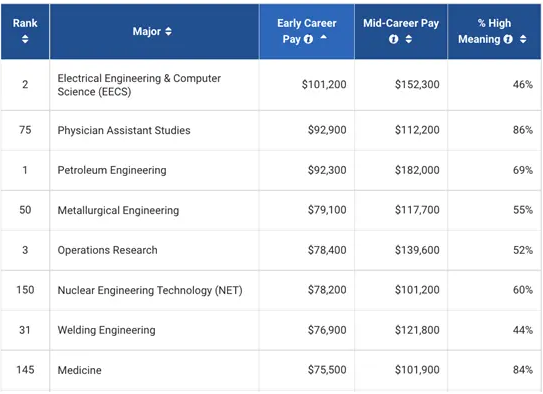543x394 pixels.
Task: Click the $182,000 mid-career pay cell
Action: [x=417, y=170]
